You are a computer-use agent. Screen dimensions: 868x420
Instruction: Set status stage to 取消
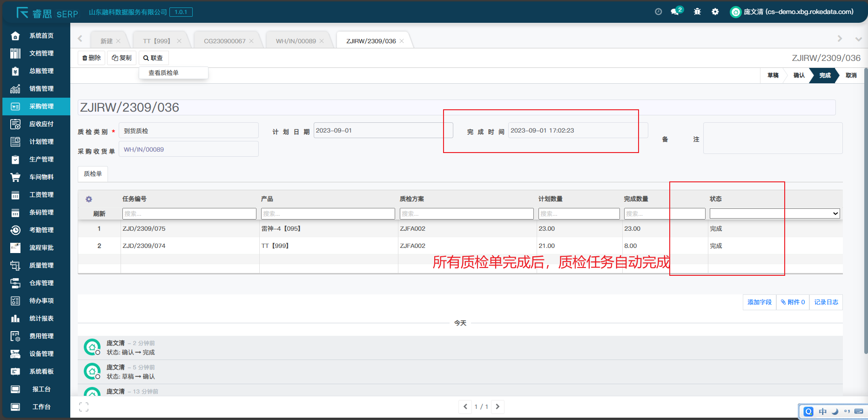(x=851, y=75)
